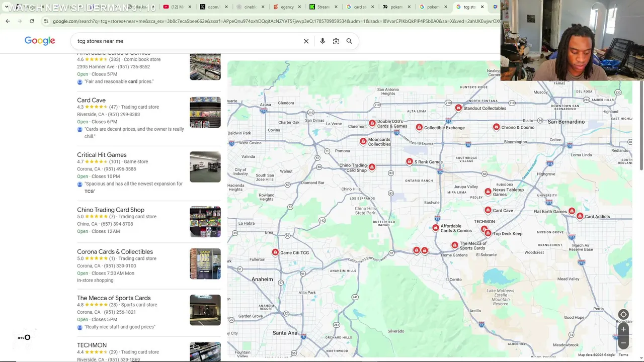Open the TECHMON listing title

tap(92, 345)
